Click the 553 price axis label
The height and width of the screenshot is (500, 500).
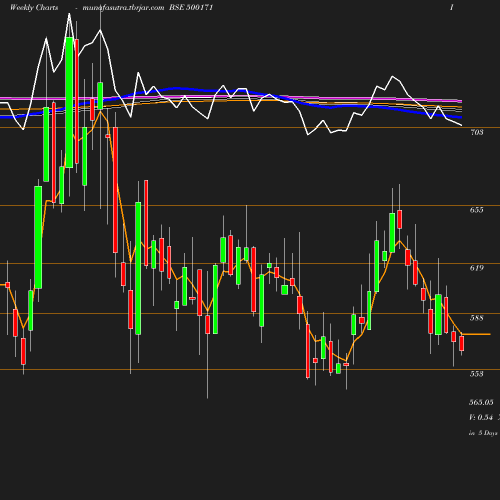pos(477,374)
